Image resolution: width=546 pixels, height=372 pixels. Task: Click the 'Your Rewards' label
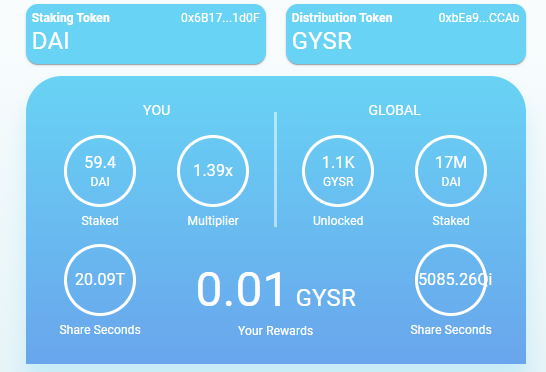tap(275, 331)
